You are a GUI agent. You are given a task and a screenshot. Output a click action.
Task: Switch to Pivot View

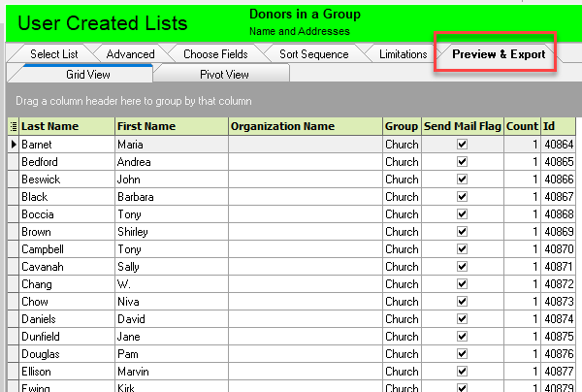[x=224, y=74]
